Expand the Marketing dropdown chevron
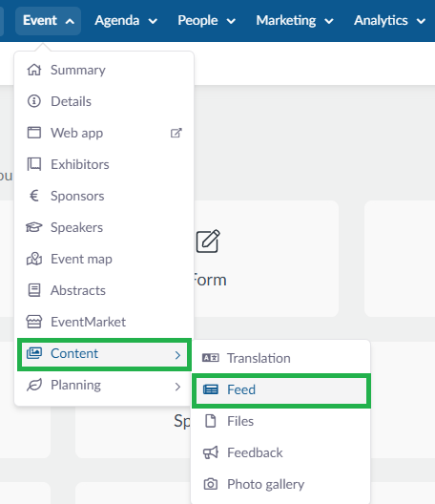Viewport: 435px width, 504px height. [x=329, y=22]
